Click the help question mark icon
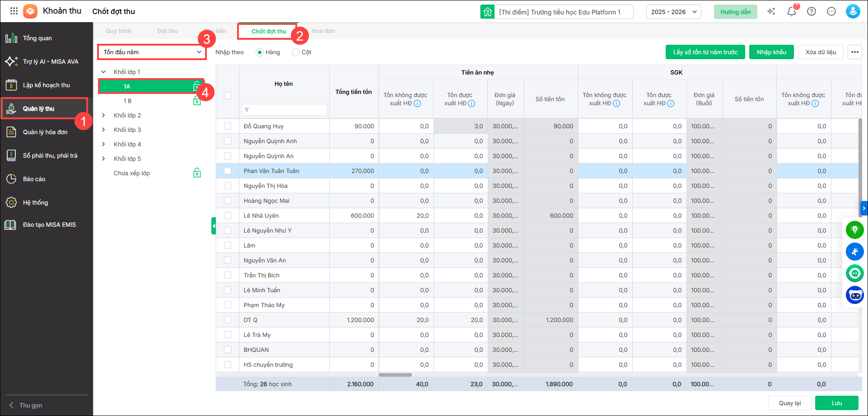 point(812,12)
